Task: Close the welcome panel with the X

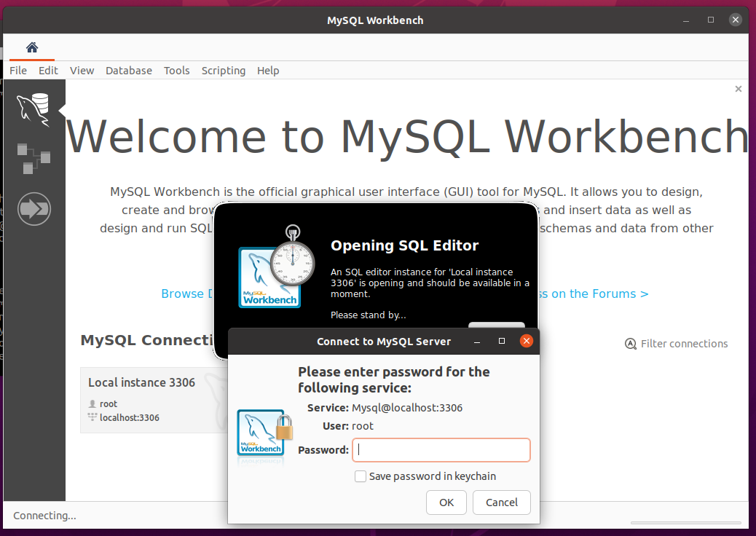Action: (x=739, y=89)
